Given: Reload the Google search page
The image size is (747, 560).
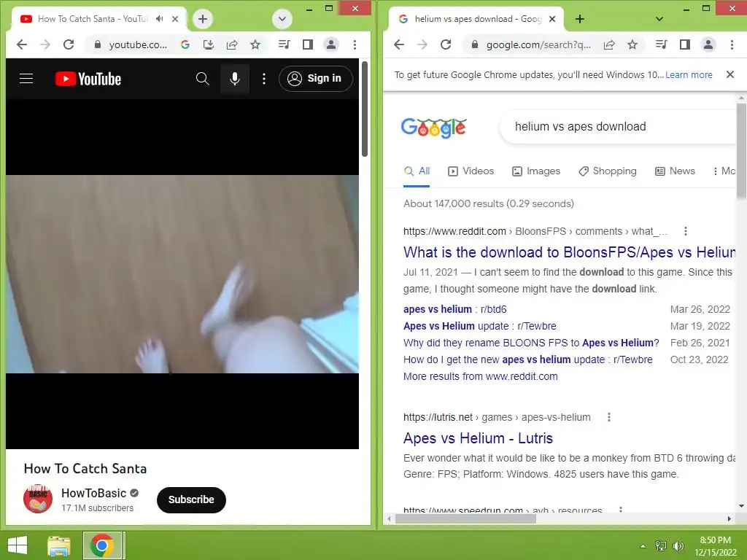Looking at the screenshot, I should pos(446,44).
